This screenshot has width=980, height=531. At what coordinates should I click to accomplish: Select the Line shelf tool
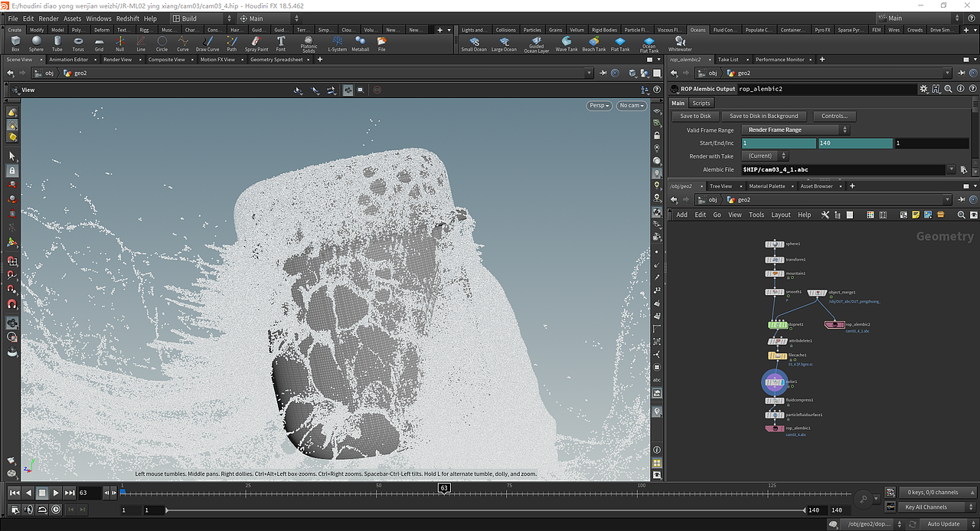tap(141, 43)
